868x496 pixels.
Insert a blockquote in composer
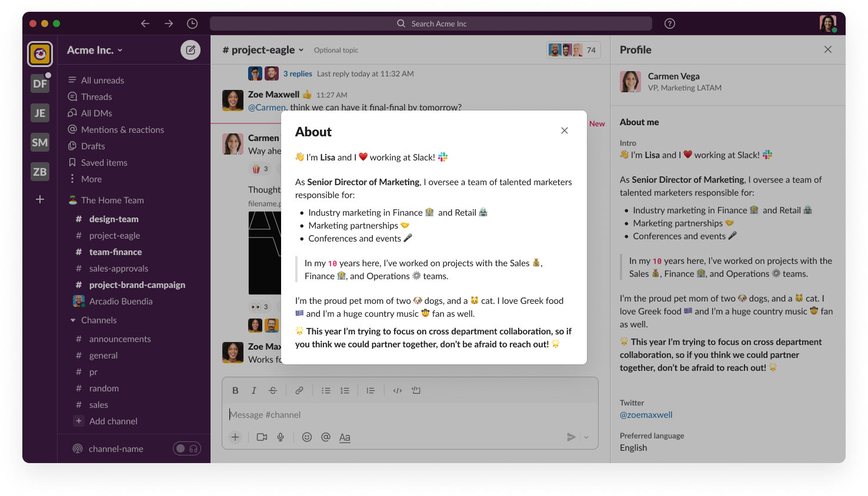(x=370, y=390)
